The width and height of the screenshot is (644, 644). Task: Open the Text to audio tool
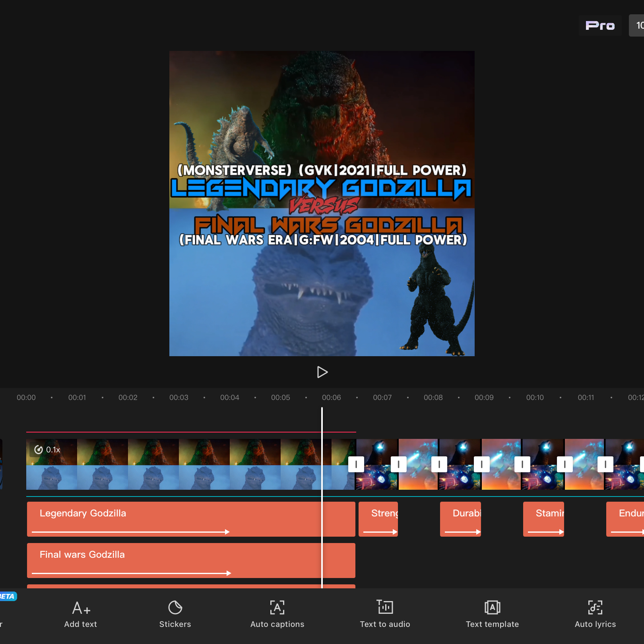click(385, 614)
